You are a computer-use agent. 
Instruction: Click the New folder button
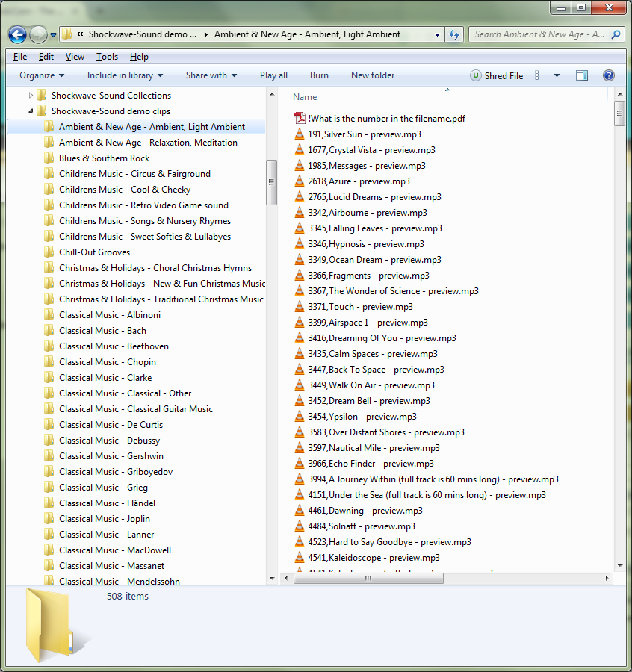coord(373,75)
